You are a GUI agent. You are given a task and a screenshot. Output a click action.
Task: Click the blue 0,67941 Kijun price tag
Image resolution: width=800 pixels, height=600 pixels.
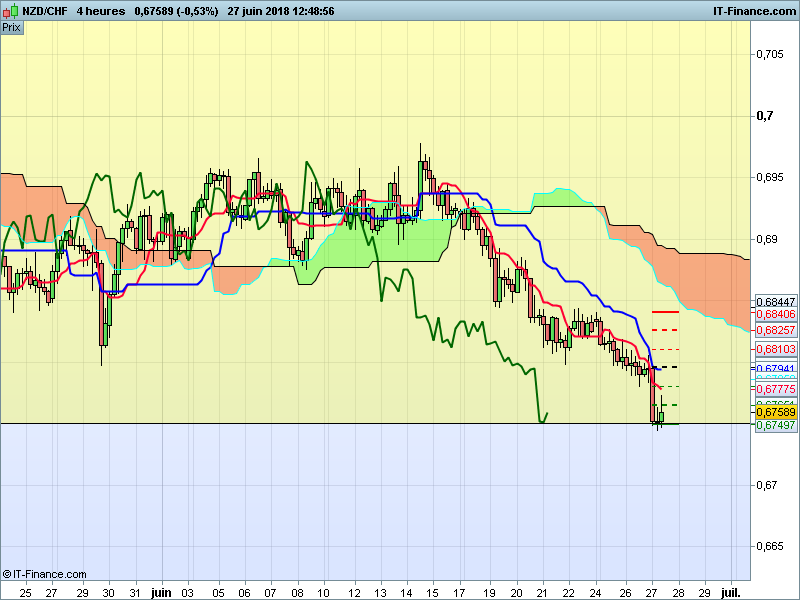776,367
